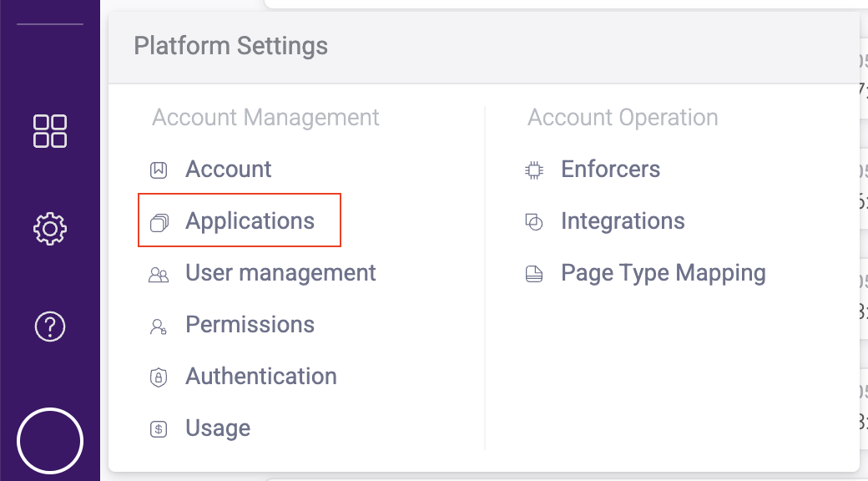The width and height of the screenshot is (868, 481).
Task: Open the Account menu item
Action: point(229,170)
